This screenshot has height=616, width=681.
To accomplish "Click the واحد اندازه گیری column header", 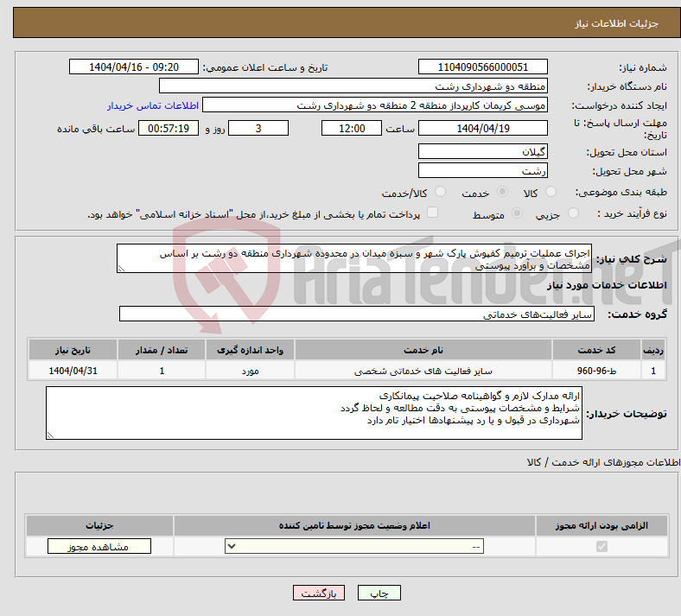I will coord(250,350).
